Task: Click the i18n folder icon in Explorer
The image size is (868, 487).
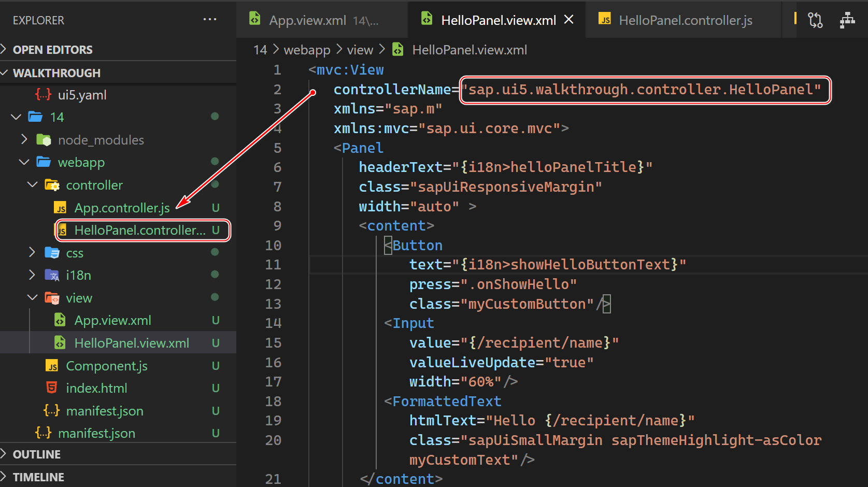Action: (x=52, y=275)
